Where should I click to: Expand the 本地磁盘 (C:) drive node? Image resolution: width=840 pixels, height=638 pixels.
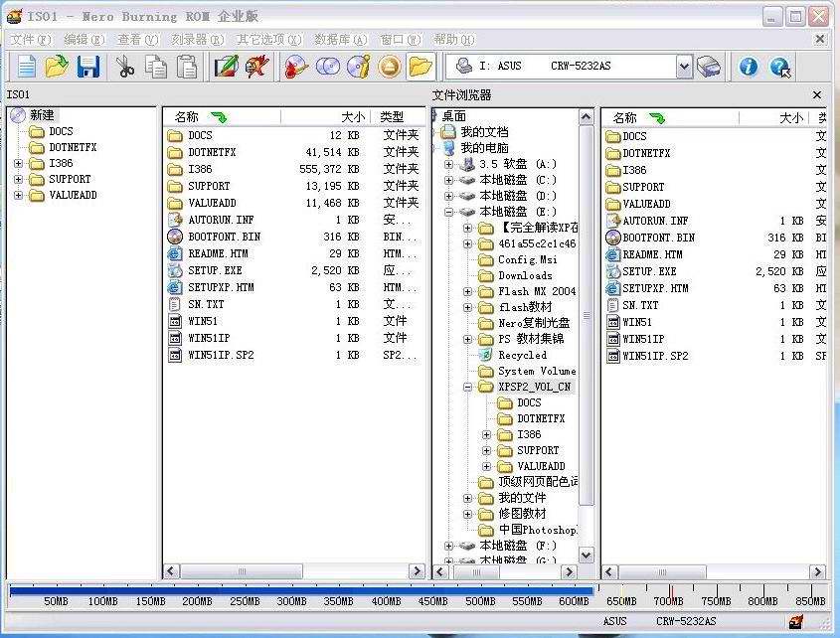pyautogui.click(x=449, y=181)
